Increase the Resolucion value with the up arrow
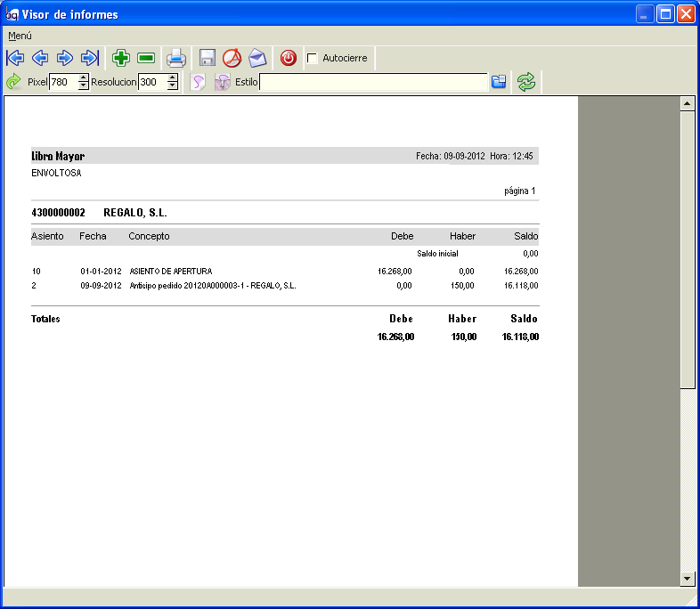Viewport: 700px width, 609px height. pos(173,77)
